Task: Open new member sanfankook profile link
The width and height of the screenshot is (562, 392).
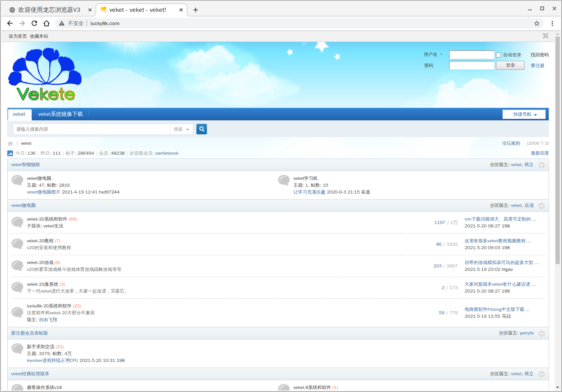Action: (167, 153)
